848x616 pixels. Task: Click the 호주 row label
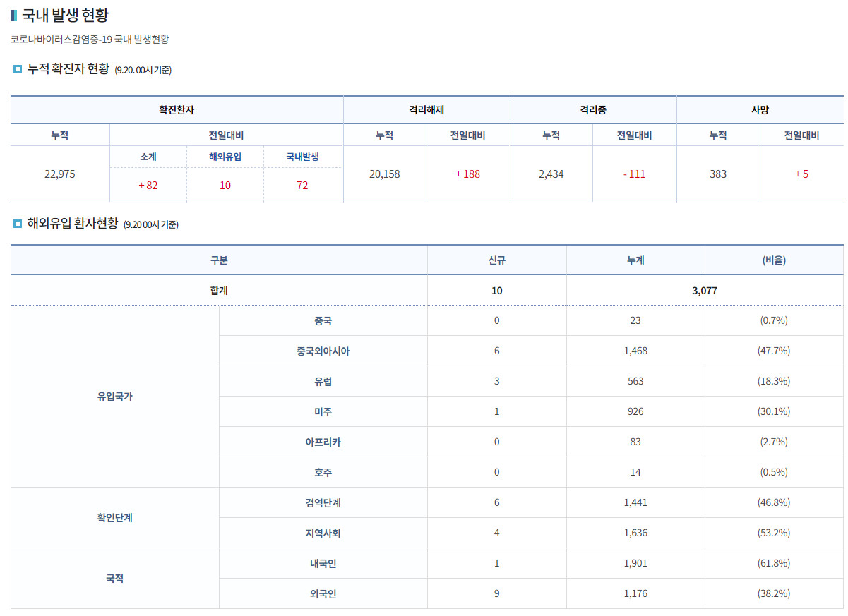[x=323, y=472]
